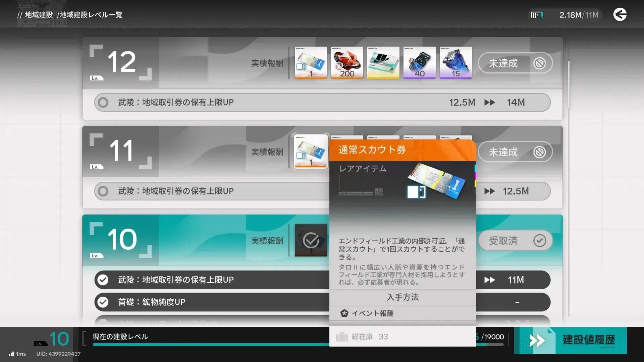The image size is (644, 362).
Task: Select the highlighted Lv.11 scout ticket reward
Action: [x=311, y=152]
